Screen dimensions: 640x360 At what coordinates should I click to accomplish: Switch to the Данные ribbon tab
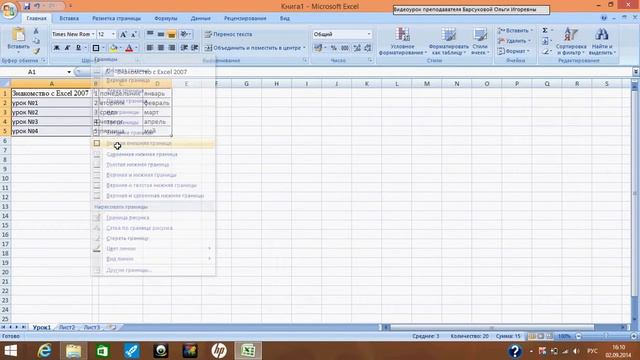tap(200, 18)
